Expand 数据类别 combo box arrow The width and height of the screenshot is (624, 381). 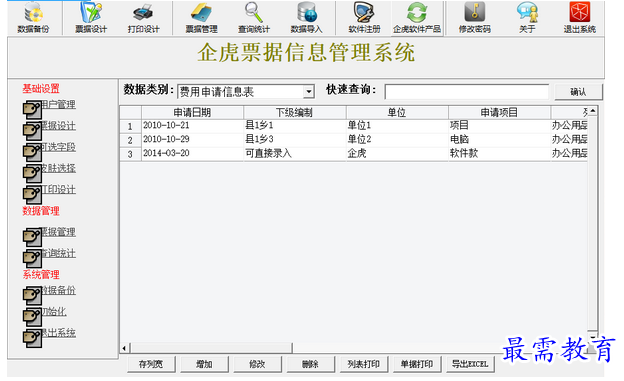(308, 92)
